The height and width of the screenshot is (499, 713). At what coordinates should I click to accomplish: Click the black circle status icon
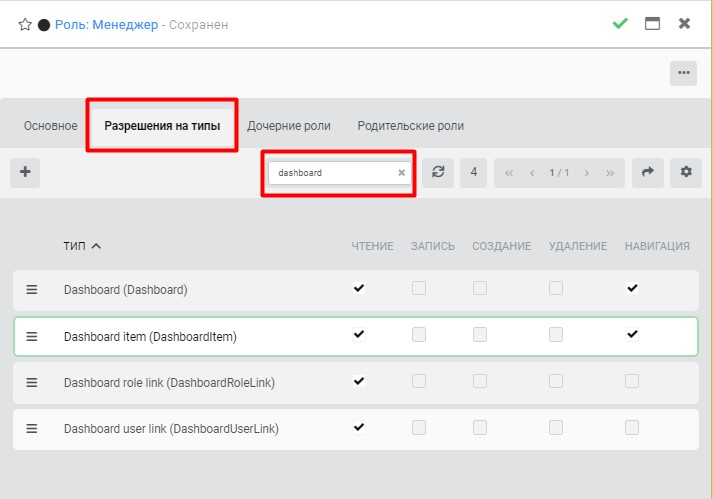44,25
